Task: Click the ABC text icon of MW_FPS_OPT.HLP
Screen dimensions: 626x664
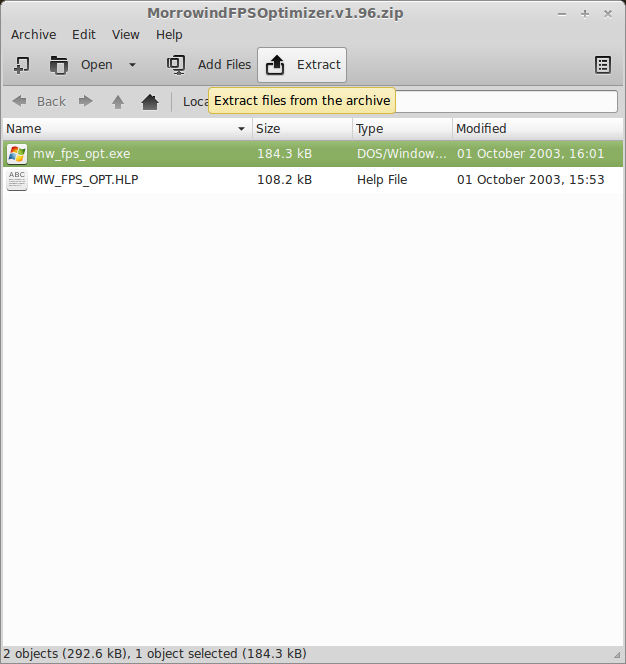Action: tap(17, 180)
